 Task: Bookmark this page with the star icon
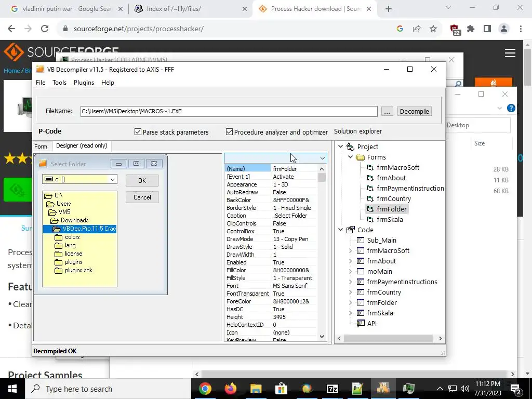(433, 29)
